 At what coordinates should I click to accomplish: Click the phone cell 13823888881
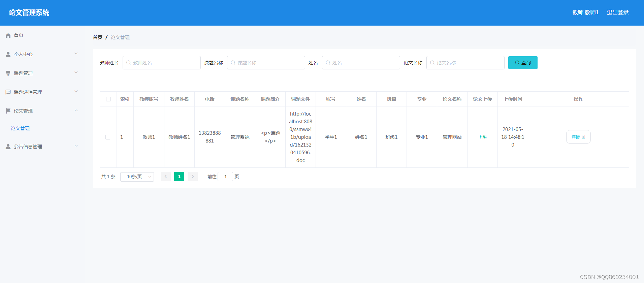tap(210, 137)
